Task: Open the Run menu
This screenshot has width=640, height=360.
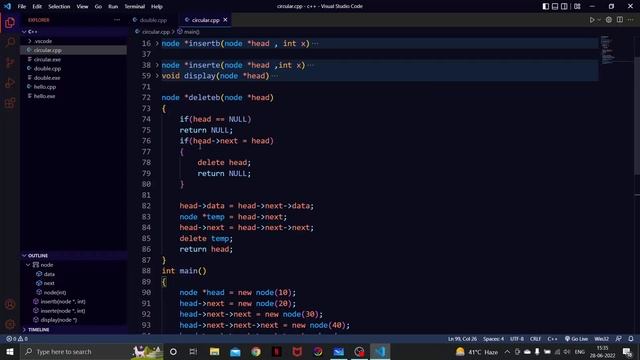Action: point(113,6)
